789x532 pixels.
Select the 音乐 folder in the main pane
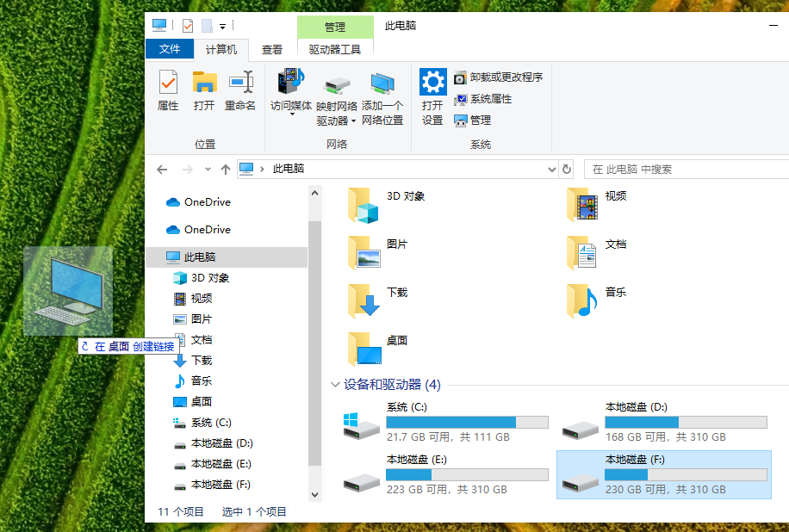597,300
